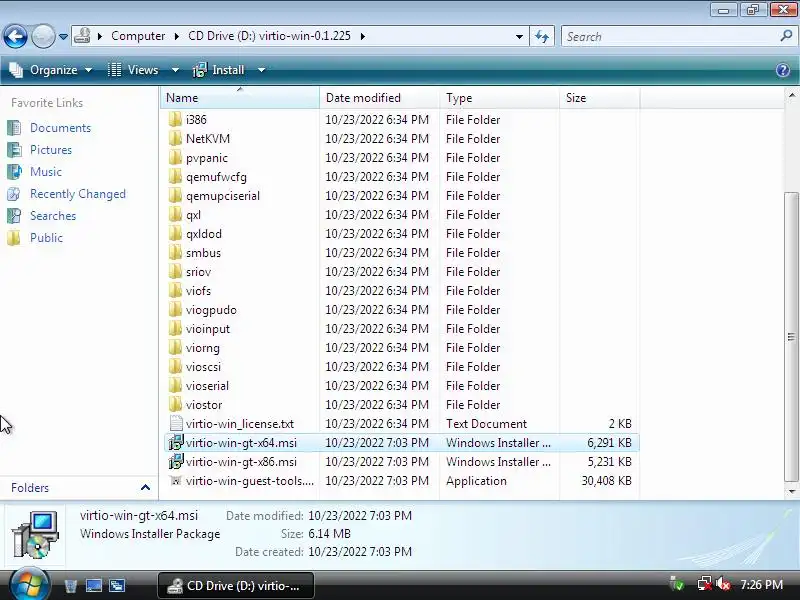Expand arrow between Computer and CD Drive
Image resolution: width=800 pixels, height=600 pixels.
pos(177,36)
